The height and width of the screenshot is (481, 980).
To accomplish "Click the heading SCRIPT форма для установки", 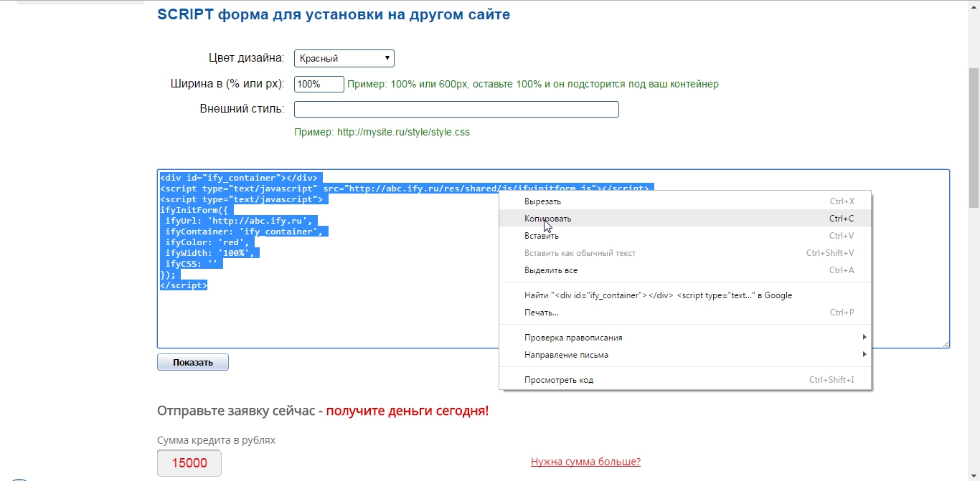I will [x=334, y=14].
